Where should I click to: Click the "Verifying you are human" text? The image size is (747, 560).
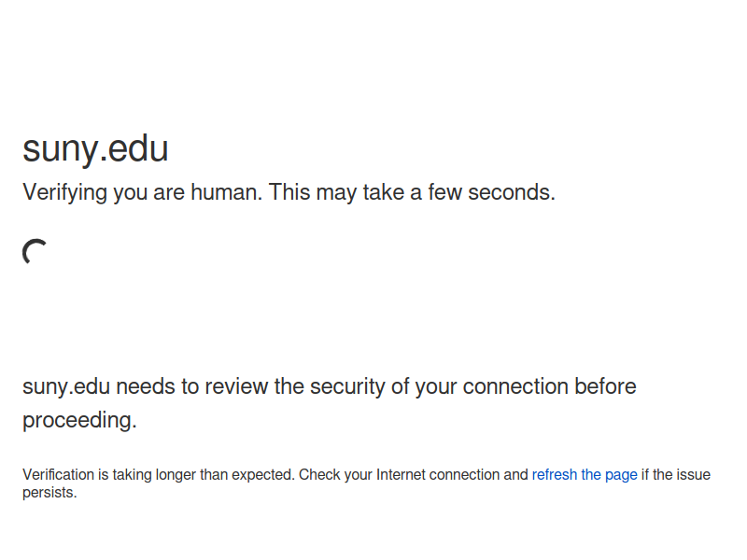point(143,193)
